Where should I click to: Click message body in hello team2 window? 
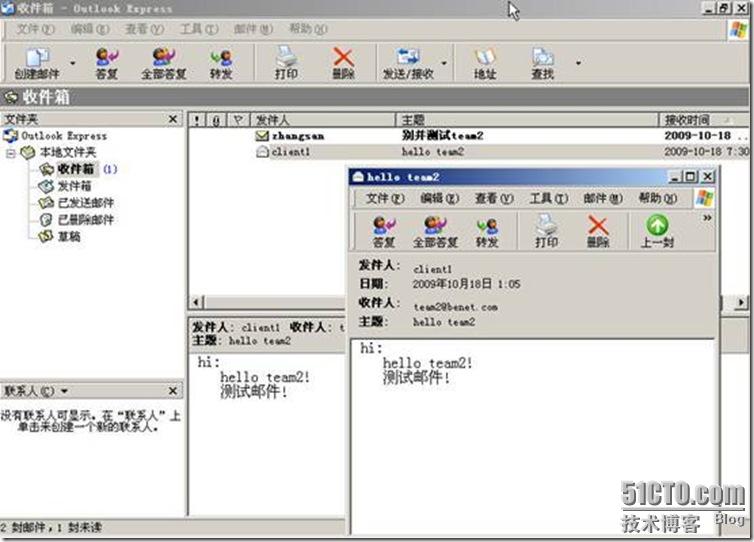coord(533,435)
